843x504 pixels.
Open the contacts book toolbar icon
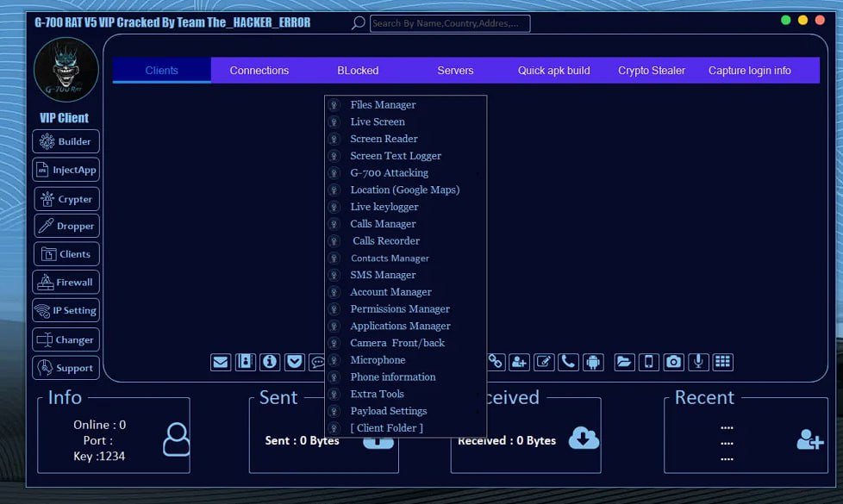pyautogui.click(x=245, y=362)
